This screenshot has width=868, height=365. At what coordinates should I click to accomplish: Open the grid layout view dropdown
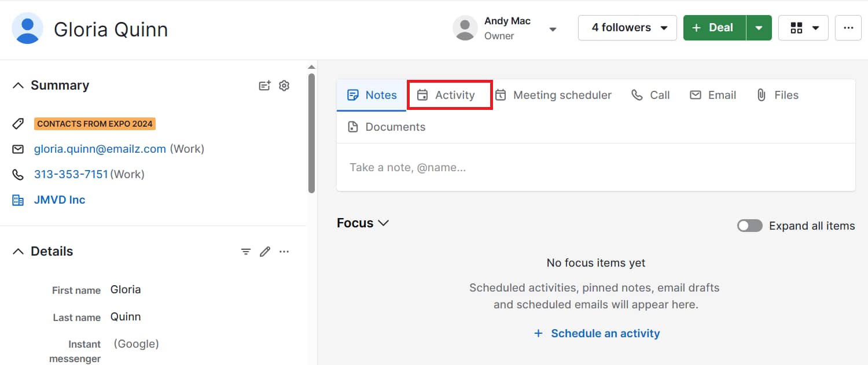(803, 28)
